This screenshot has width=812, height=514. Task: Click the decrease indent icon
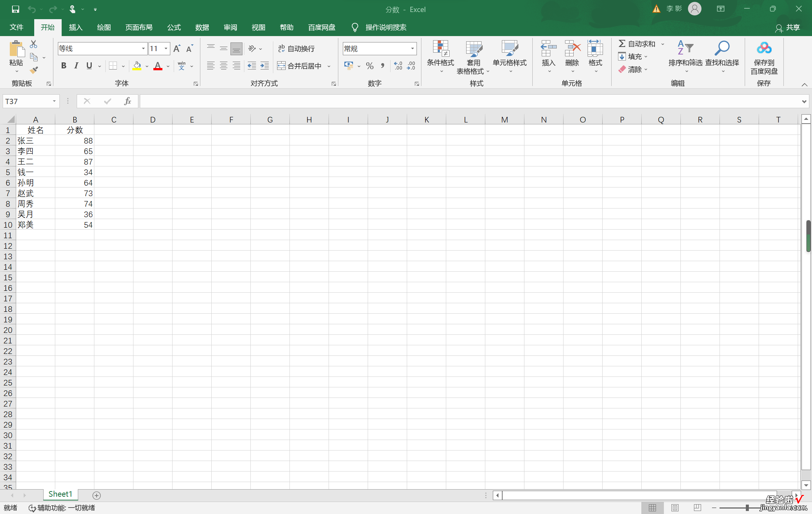[252, 66]
